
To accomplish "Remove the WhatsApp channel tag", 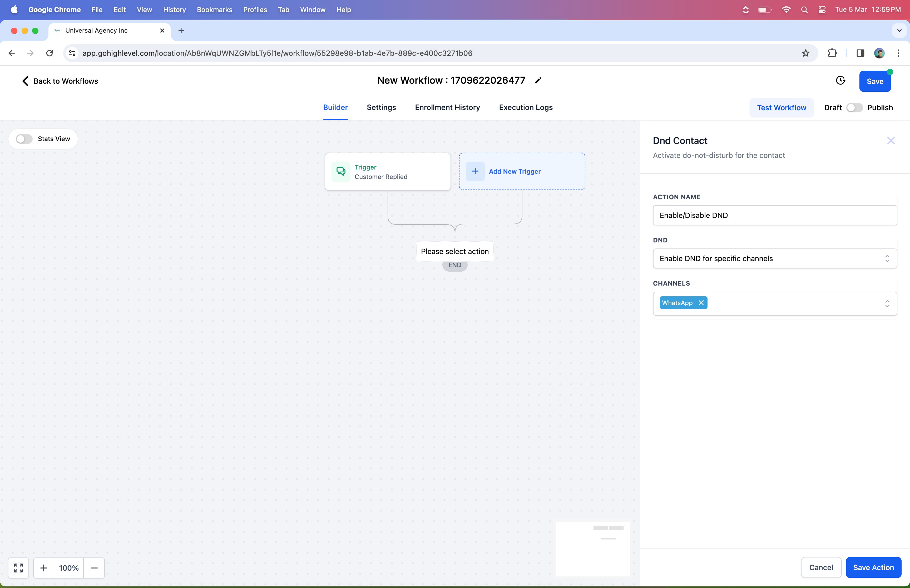I will pos(701,303).
